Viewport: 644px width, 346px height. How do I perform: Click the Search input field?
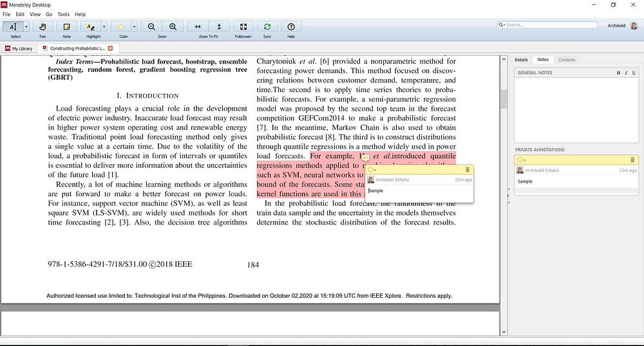(551, 25)
